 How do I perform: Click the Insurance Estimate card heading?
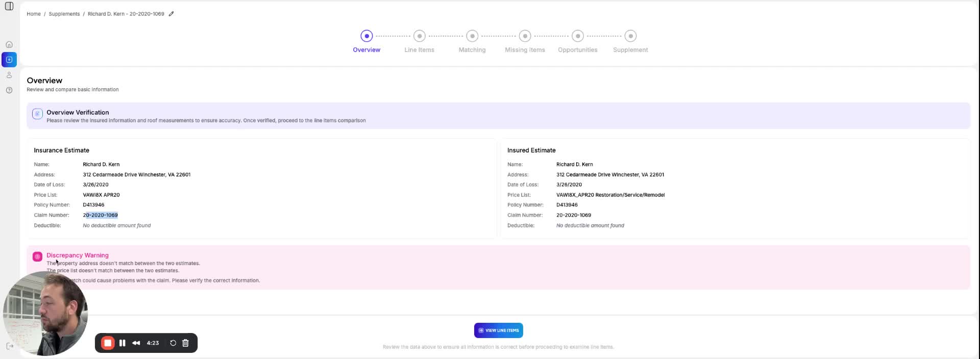(62, 150)
